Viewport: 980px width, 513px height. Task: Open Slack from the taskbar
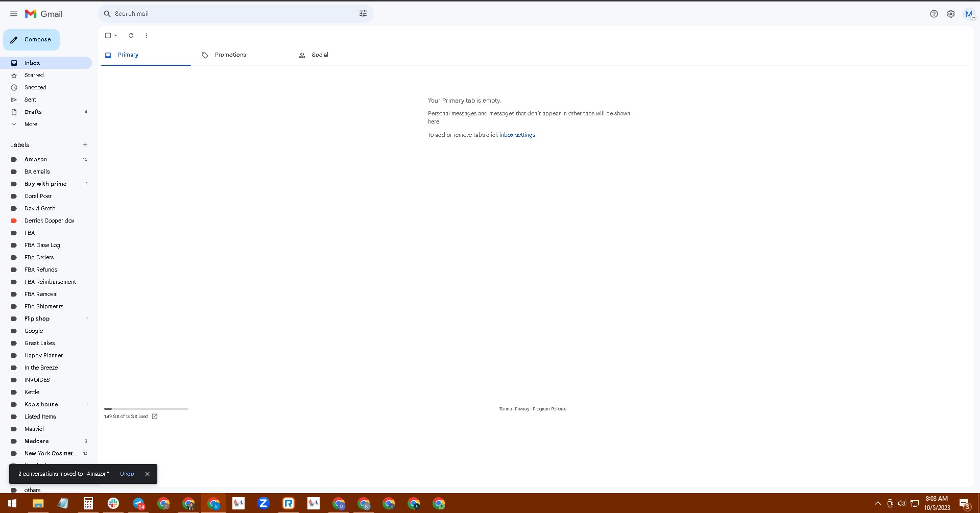pyautogui.click(x=113, y=503)
